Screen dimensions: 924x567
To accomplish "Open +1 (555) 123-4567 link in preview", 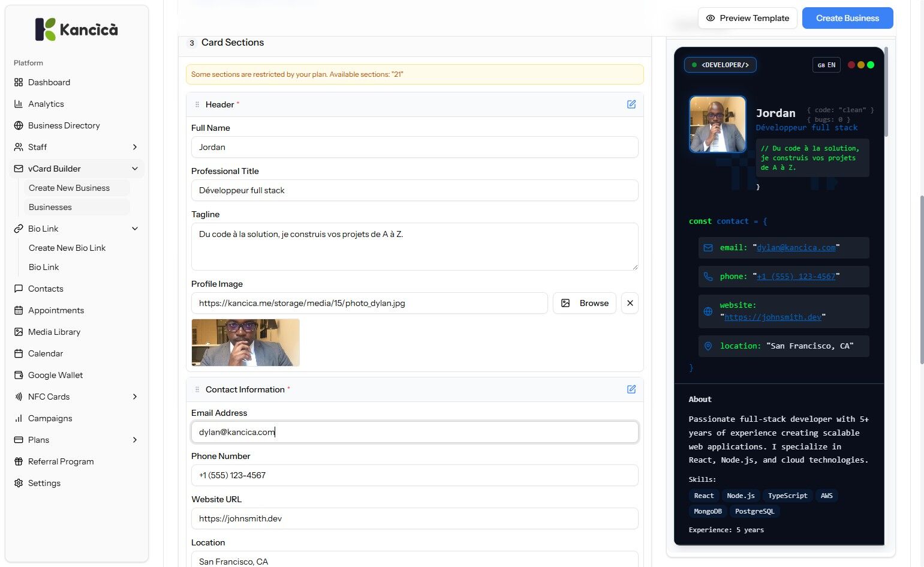I will 796,276.
